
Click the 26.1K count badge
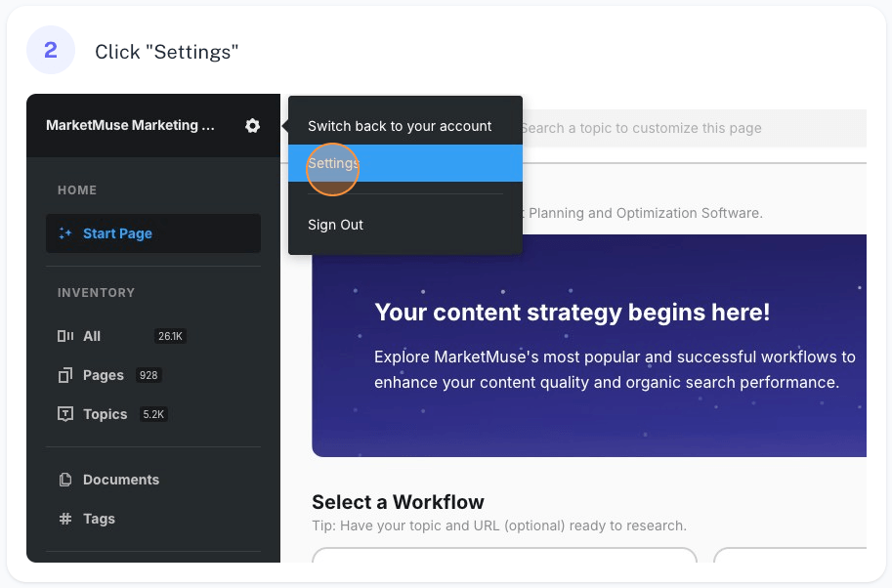[170, 336]
